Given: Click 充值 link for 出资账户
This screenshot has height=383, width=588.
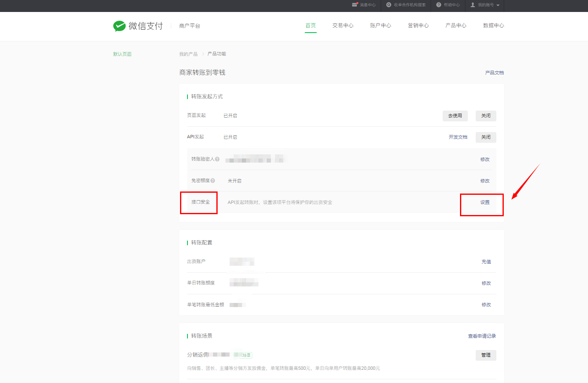Looking at the screenshot, I should 486,262.
